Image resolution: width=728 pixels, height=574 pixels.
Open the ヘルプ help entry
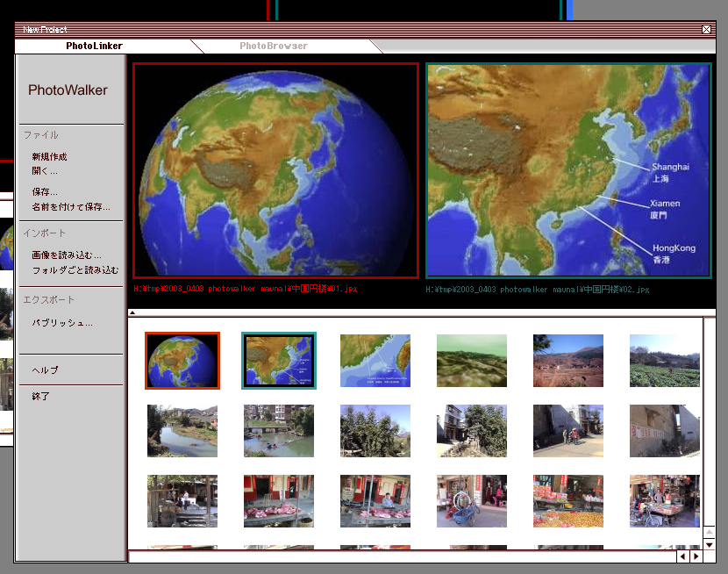45,370
